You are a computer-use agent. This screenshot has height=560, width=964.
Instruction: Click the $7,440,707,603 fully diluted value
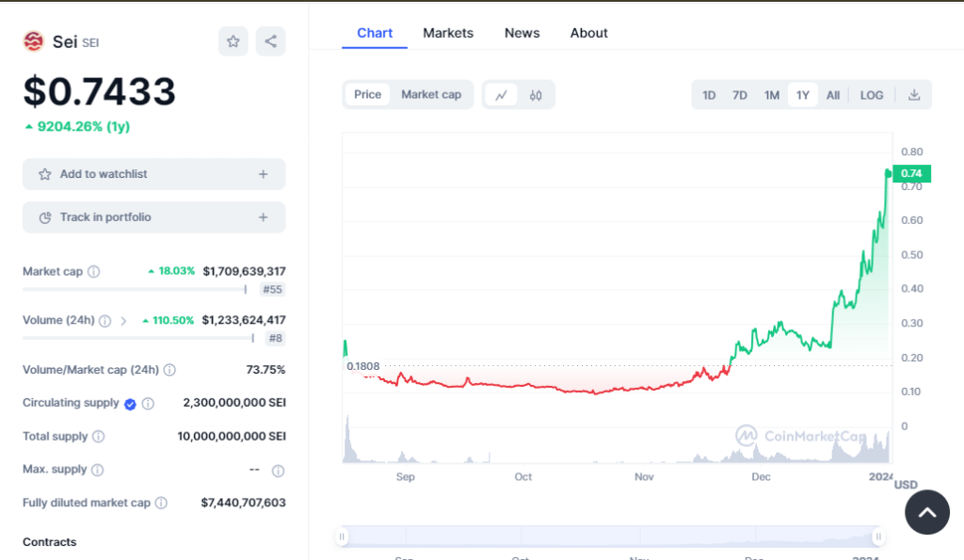pos(244,503)
